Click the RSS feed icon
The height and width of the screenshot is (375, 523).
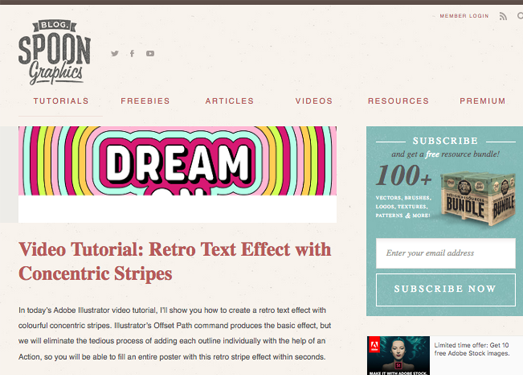(503, 16)
